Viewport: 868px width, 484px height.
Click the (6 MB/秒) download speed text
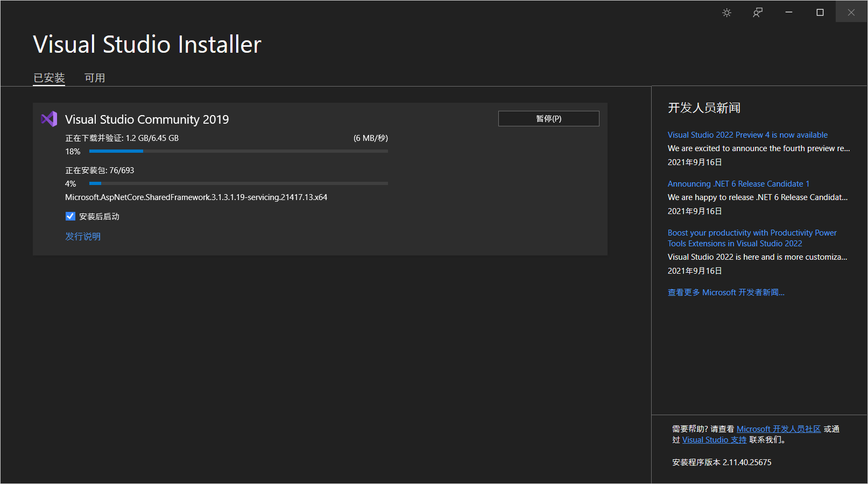click(x=371, y=138)
